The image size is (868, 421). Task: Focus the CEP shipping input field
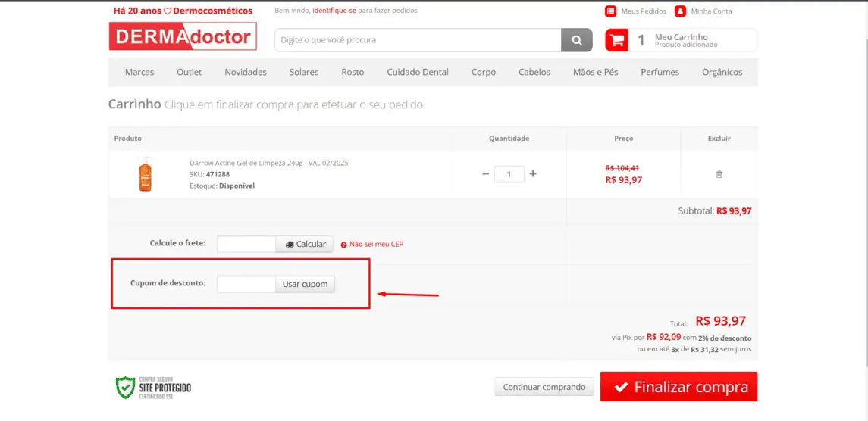pos(246,244)
